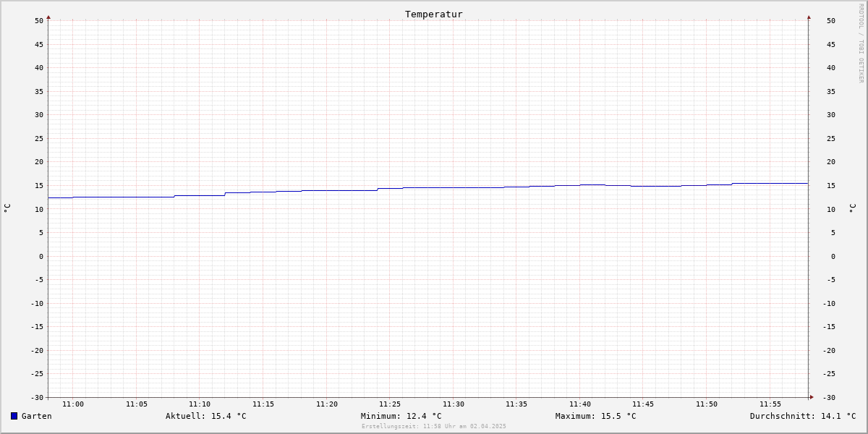868x434 pixels.
Task: Click the 35 label on the right axis
Action: coord(831,92)
